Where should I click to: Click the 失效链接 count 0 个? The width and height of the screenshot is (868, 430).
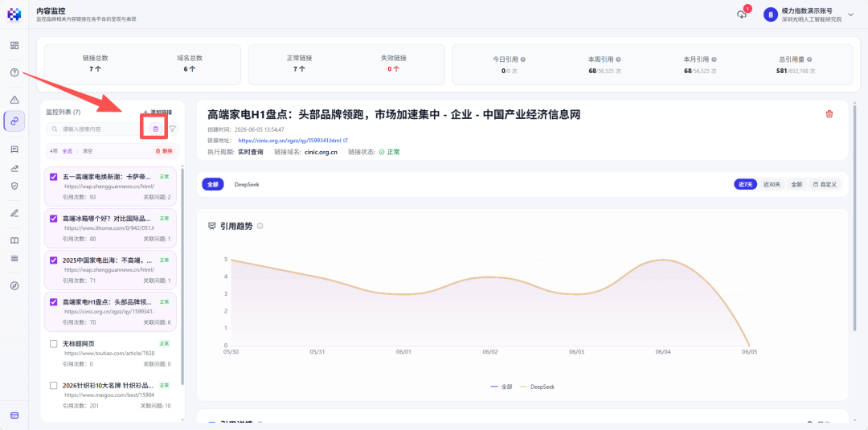pyautogui.click(x=394, y=69)
